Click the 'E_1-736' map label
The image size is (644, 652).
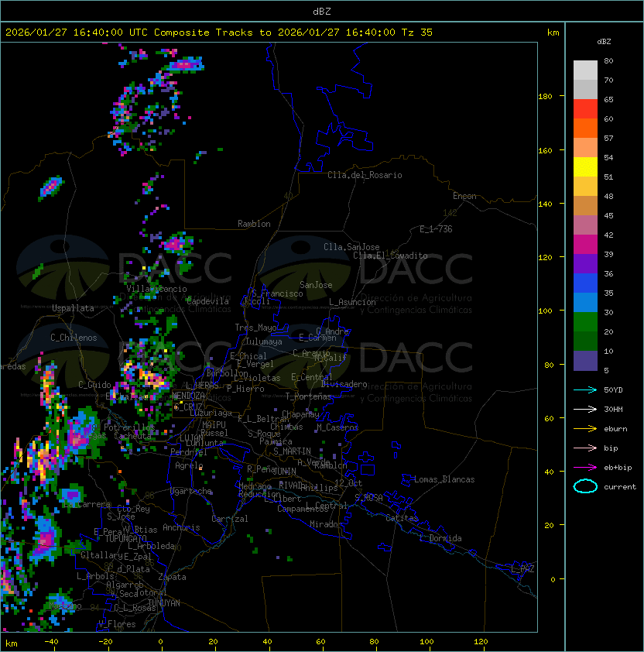tap(436, 229)
